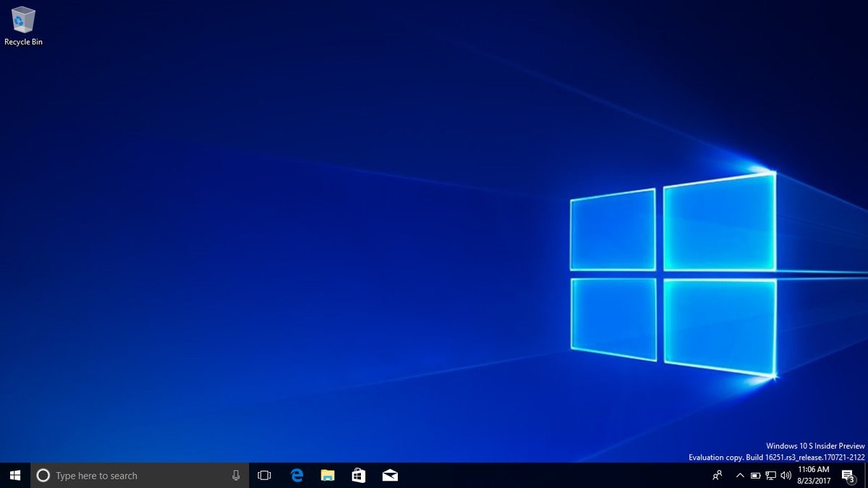This screenshot has height=488, width=868.
Task: Open the People button in taskbar
Action: tap(718, 475)
